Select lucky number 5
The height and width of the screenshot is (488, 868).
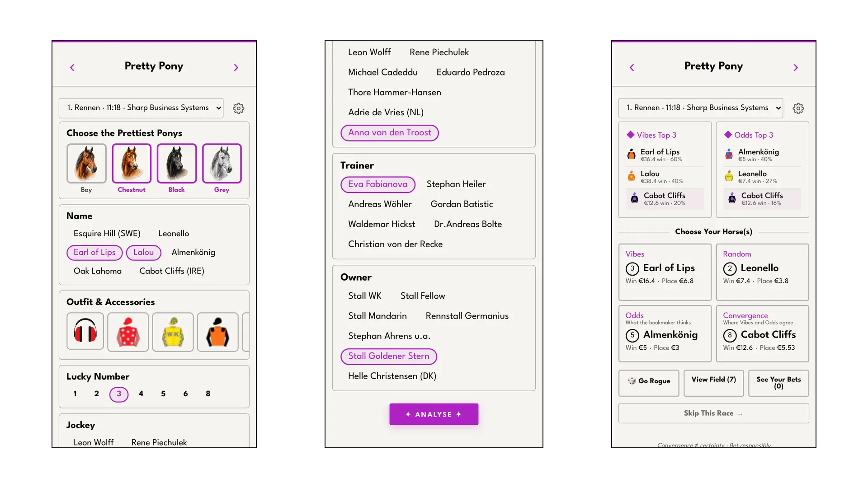pyautogui.click(x=163, y=394)
